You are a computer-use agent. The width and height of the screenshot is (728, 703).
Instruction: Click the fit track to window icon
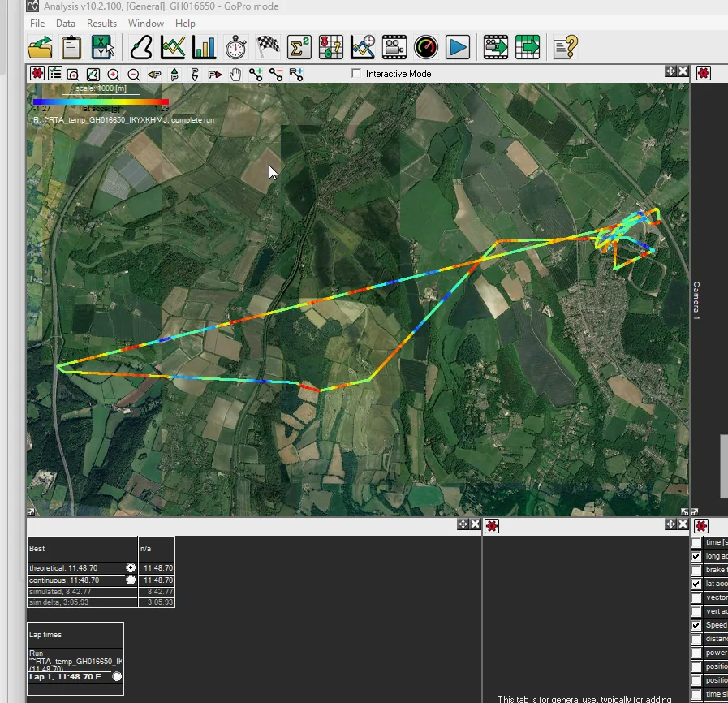93,75
